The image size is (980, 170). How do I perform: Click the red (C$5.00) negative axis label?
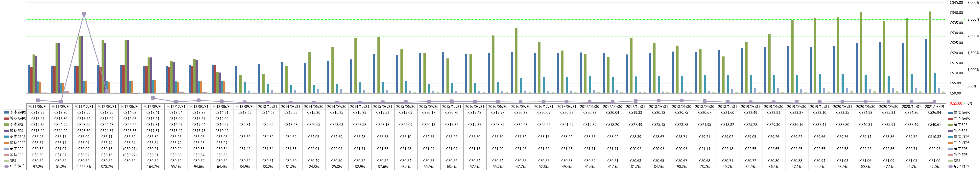(x=956, y=103)
